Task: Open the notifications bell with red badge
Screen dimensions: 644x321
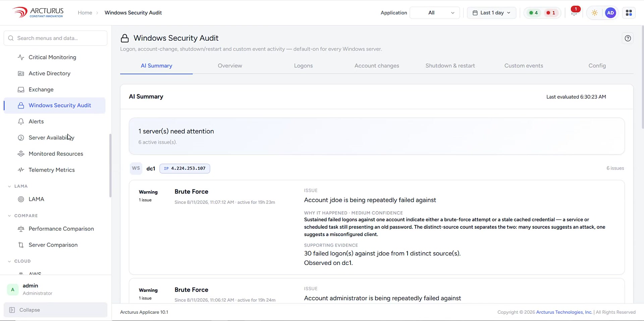Action: (x=574, y=12)
